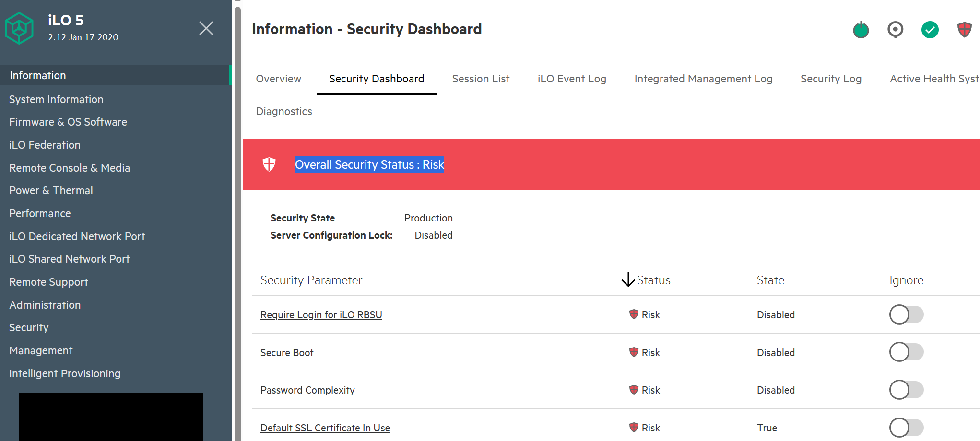Toggle Ignore for Default SSL Certificate
The height and width of the screenshot is (441, 980).
pyautogui.click(x=906, y=428)
